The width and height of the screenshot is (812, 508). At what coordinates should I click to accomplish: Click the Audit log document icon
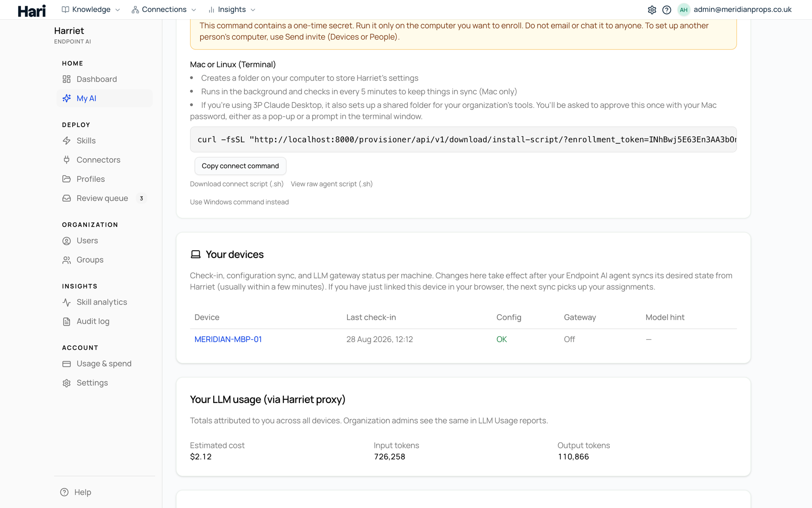tap(67, 321)
